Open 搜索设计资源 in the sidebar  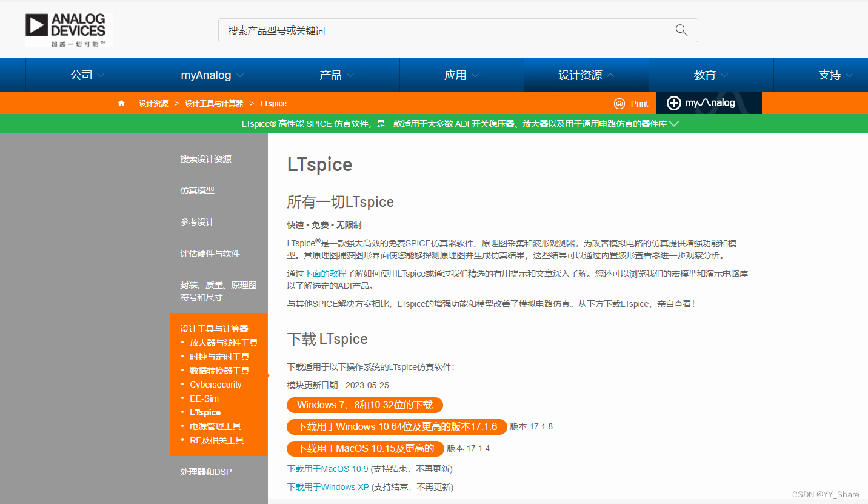tap(205, 159)
